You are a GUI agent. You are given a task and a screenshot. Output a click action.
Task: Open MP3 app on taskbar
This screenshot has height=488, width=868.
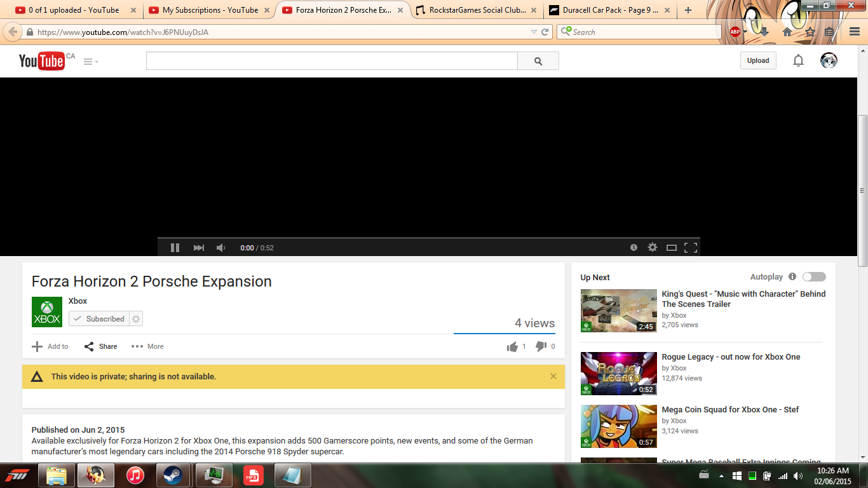[253, 475]
